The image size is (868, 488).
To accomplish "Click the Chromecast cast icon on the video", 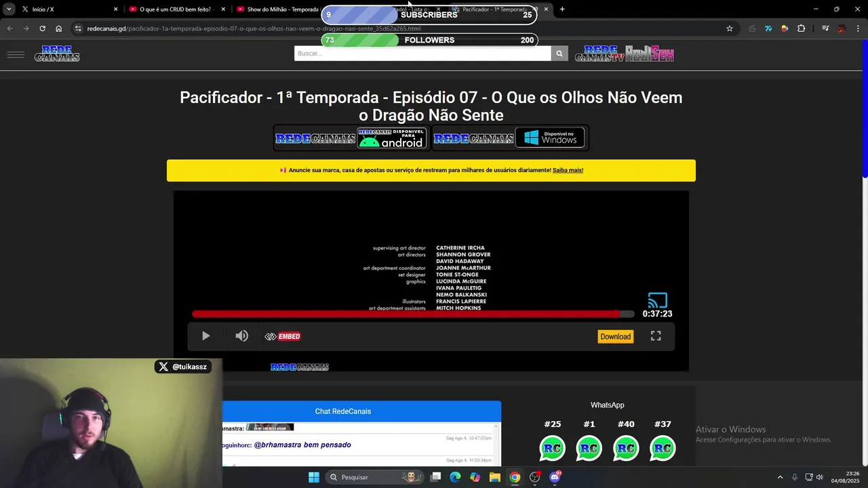I will click(658, 300).
